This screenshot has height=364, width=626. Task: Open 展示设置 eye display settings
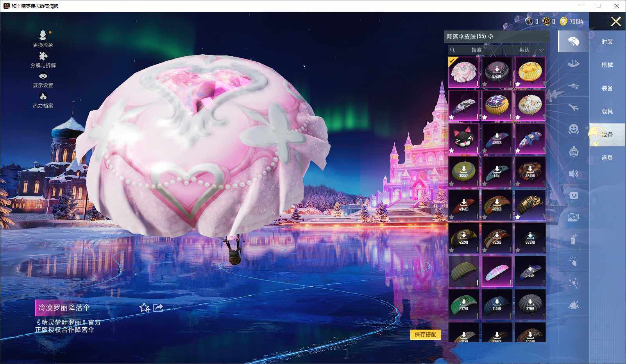[43, 80]
